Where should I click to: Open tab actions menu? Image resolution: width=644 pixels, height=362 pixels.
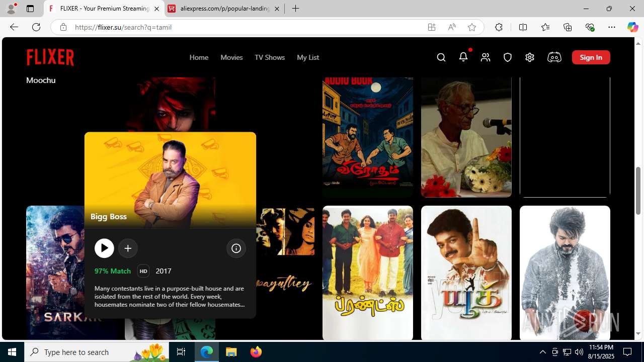pyautogui.click(x=30, y=9)
